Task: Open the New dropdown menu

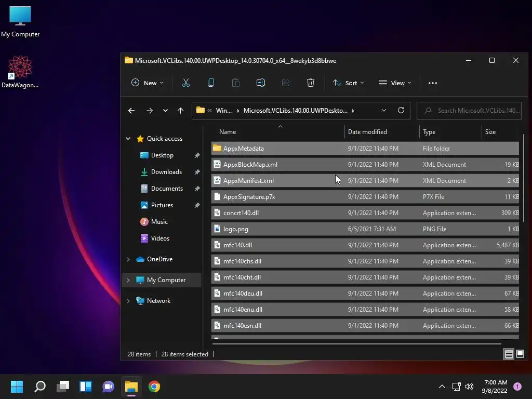Action: (147, 83)
